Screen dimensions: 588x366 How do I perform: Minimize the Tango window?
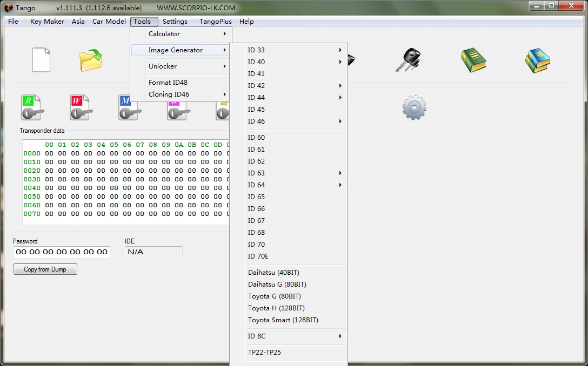pos(537,5)
